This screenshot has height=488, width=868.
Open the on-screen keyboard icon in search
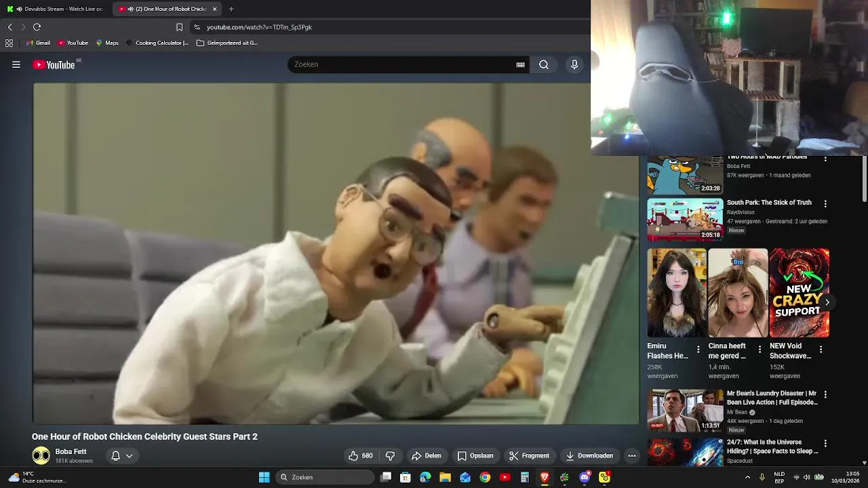coord(520,64)
